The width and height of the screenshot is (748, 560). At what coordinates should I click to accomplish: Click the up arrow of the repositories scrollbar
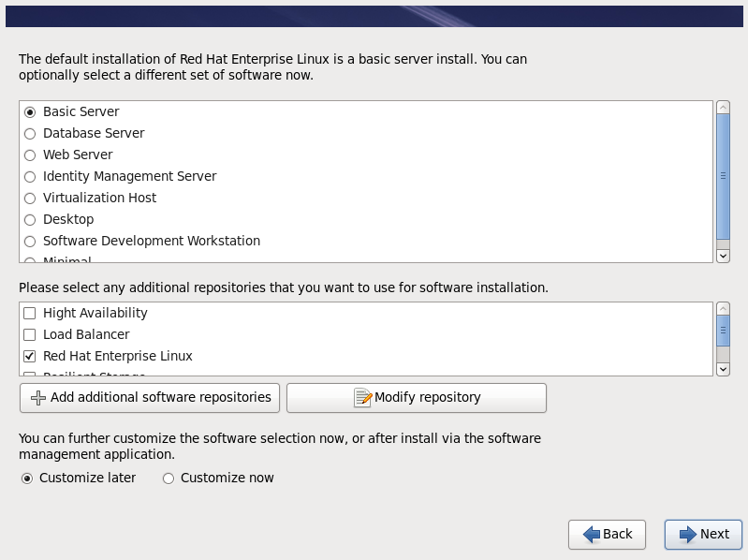click(x=724, y=309)
